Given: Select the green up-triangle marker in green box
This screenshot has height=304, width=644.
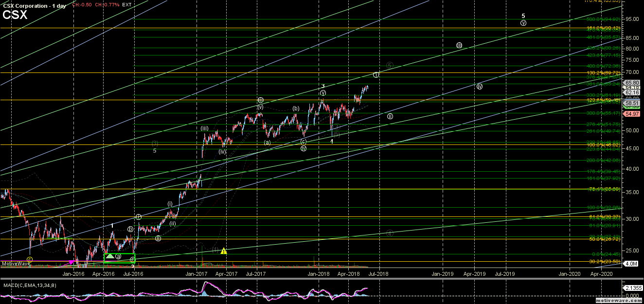Looking at the screenshot, I should pyautogui.click(x=110, y=256).
